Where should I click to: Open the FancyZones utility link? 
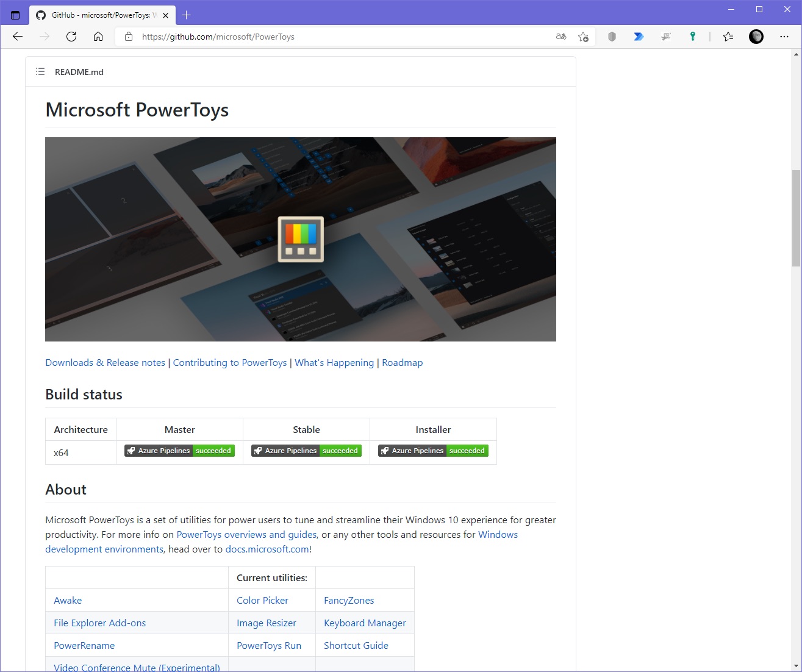tap(349, 600)
